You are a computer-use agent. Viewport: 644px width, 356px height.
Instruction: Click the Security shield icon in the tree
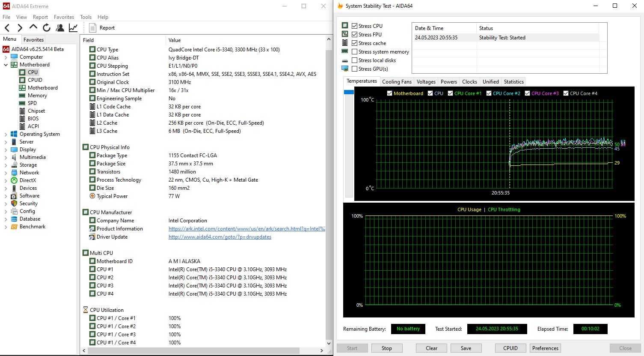pos(14,203)
